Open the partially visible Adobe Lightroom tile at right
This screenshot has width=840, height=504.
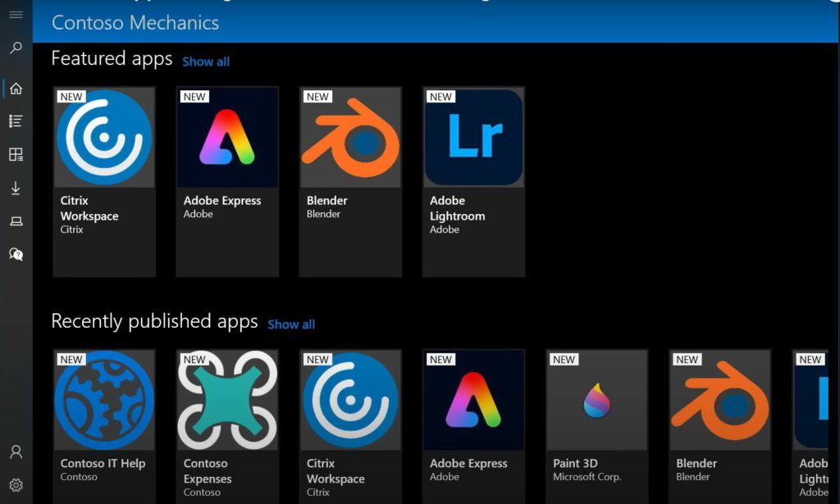(810, 426)
